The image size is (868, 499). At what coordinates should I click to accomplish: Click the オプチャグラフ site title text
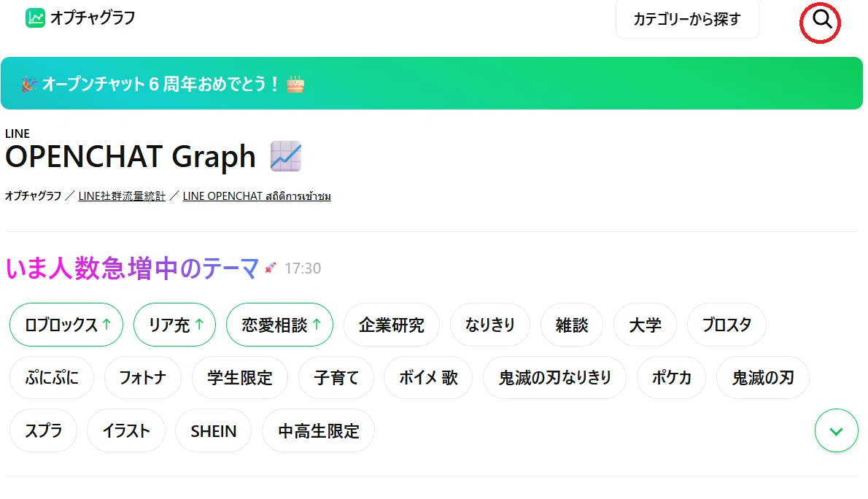(93, 18)
